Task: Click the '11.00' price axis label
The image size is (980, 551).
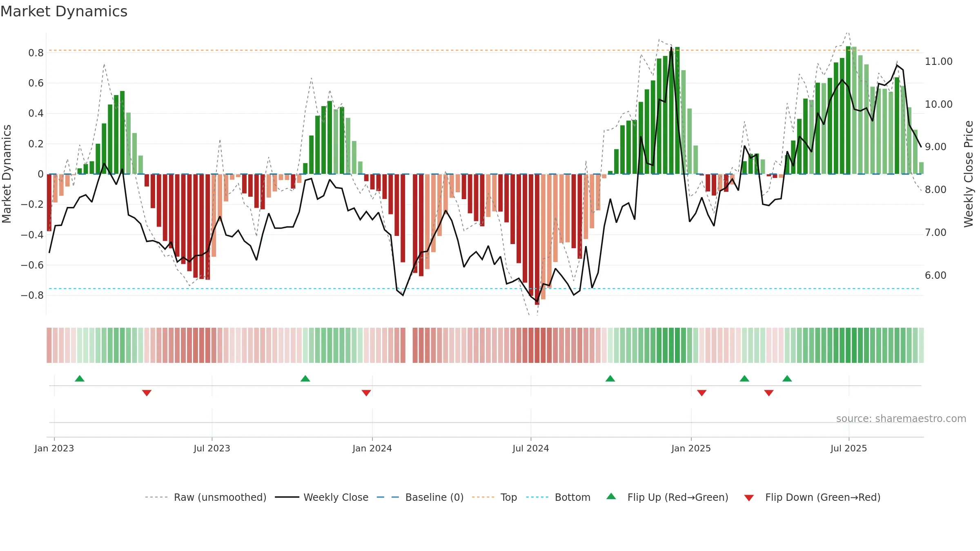Action: point(939,62)
